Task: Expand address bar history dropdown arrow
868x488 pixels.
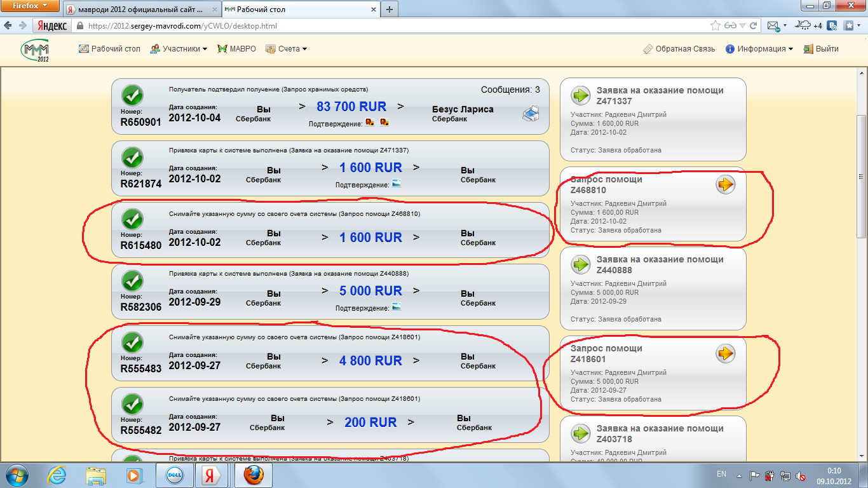Action: pos(742,26)
